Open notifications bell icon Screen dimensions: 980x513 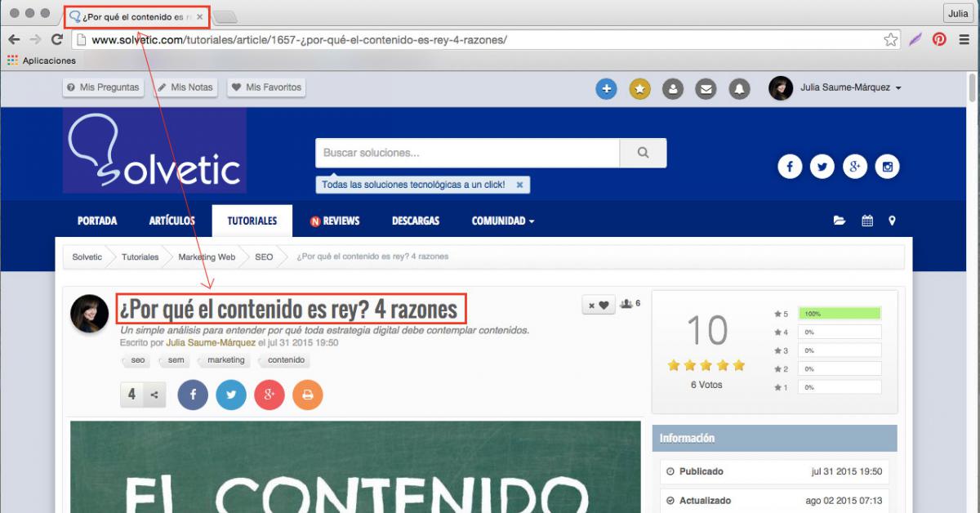[x=739, y=88]
